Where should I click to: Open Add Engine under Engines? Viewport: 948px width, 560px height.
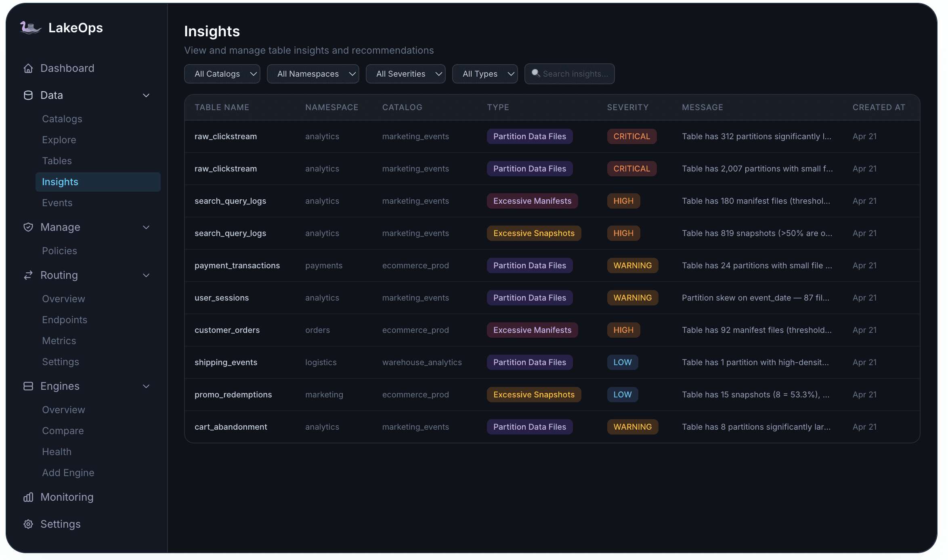tap(68, 473)
